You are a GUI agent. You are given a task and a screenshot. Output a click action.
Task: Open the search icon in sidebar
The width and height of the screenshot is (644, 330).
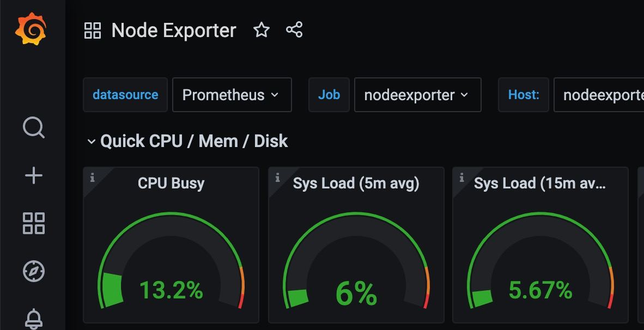(x=34, y=127)
